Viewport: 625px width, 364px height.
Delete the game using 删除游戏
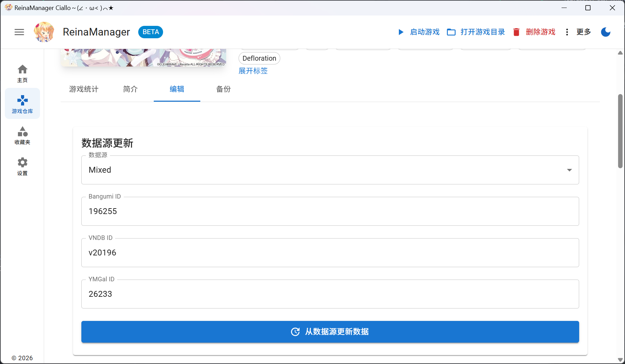point(534,32)
